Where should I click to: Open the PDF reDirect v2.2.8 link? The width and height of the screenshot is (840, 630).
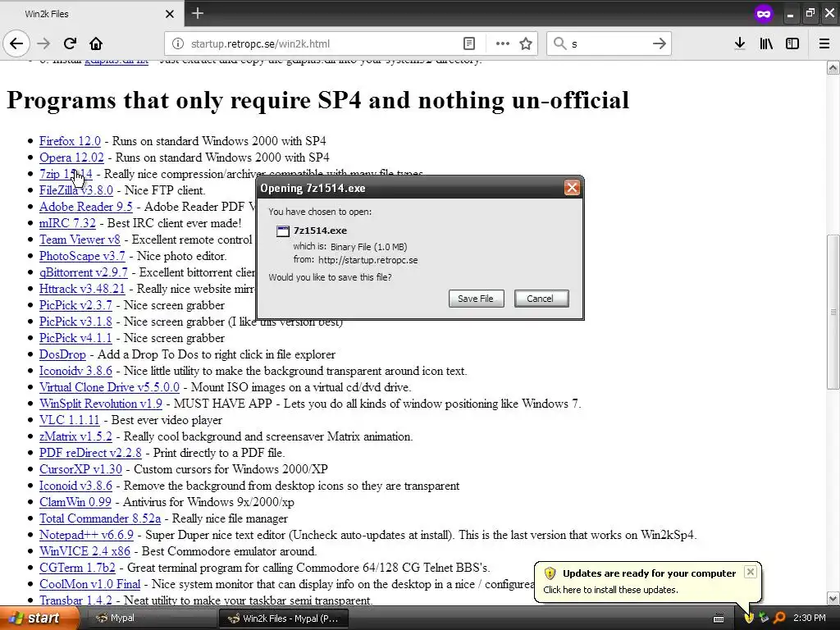90,453
